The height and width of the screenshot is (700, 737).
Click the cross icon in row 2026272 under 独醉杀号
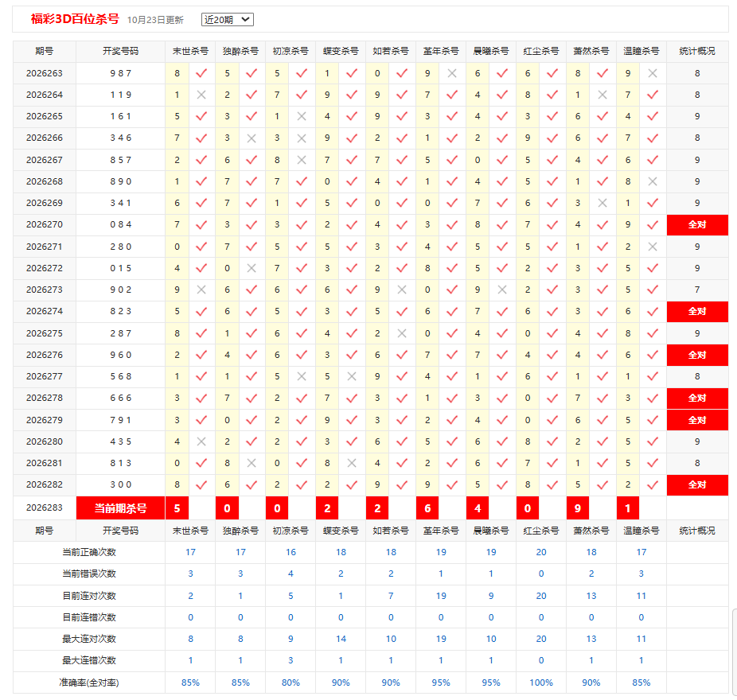pyautogui.click(x=252, y=268)
